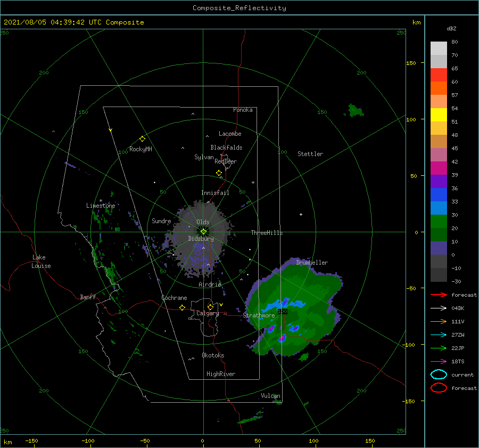Click the Composite_Reflectivity title text

(240, 8)
